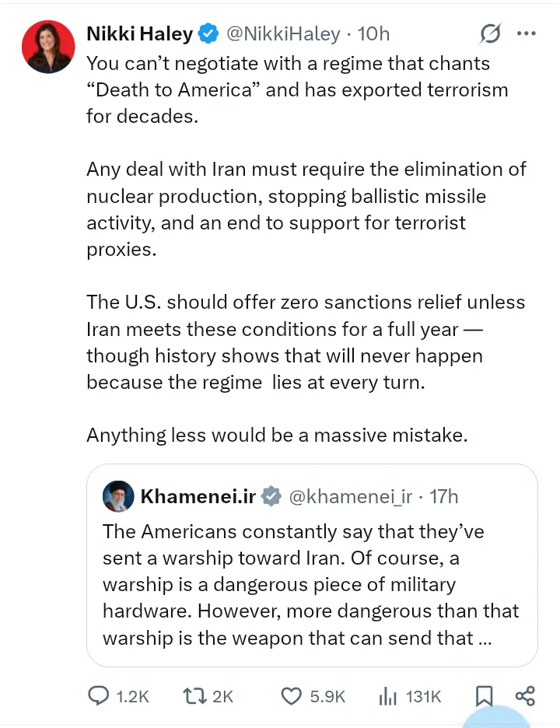The width and height of the screenshot is (560, 728).
Task: Like the tweet with the heart icon
Action: 291,696
